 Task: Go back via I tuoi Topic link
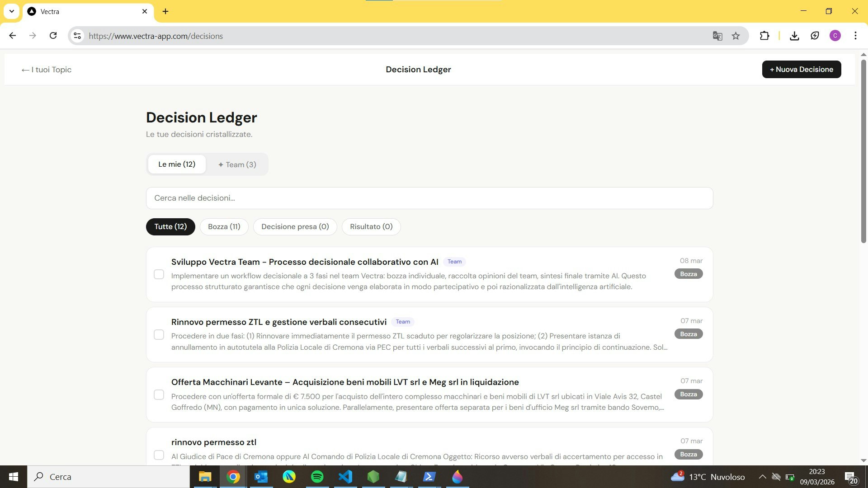pos(47,70)
